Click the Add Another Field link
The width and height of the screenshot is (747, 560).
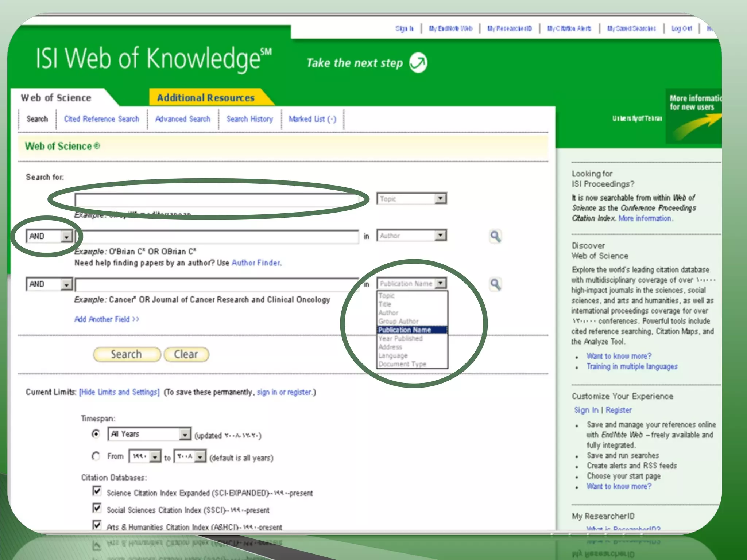[x=107, y=319]
